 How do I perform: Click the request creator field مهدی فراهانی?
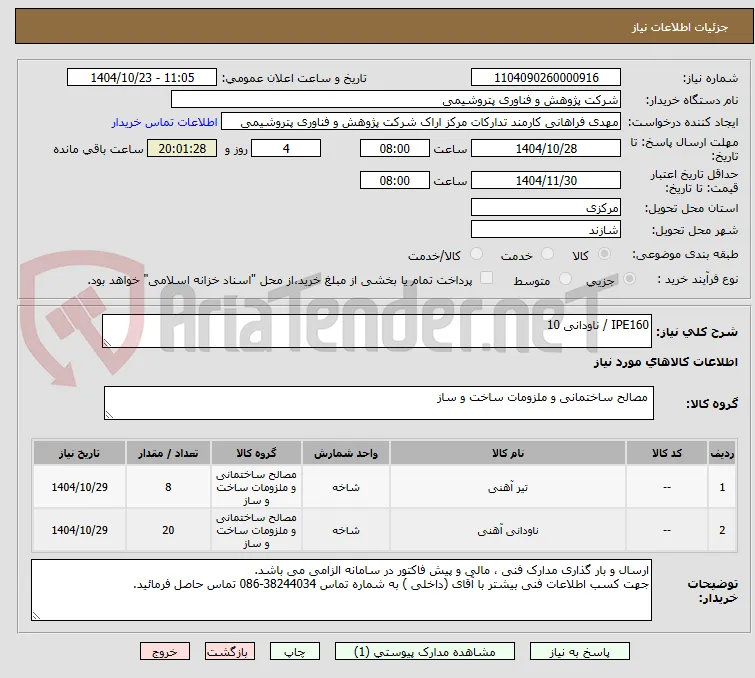pyautogui.click(x=421, y=122)
